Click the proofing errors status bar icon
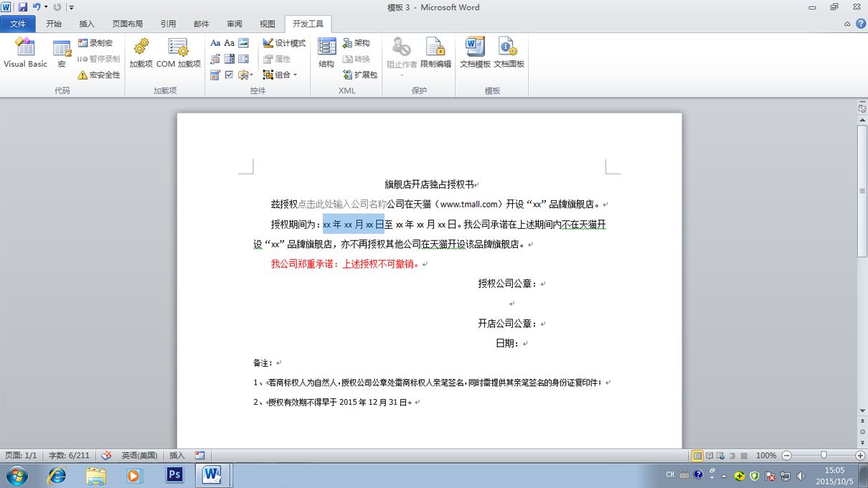Screen dimensions: 868x488 coord(107,455)
